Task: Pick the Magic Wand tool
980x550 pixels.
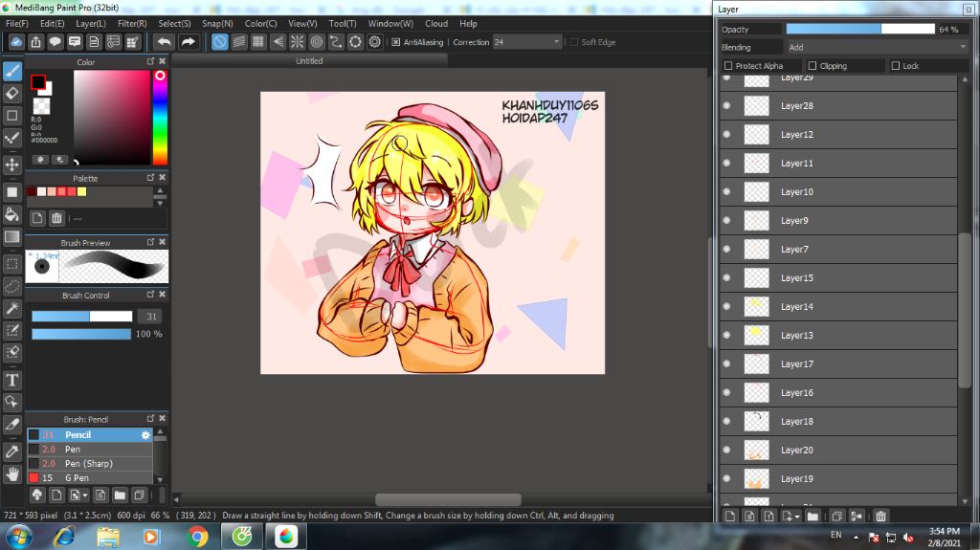Action: (12, 308)
